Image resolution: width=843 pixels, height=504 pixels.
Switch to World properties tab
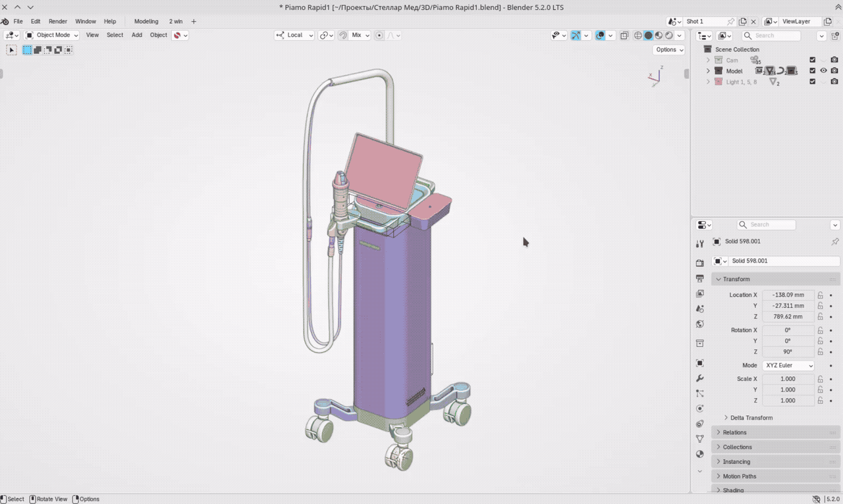[x=700, y=324]
